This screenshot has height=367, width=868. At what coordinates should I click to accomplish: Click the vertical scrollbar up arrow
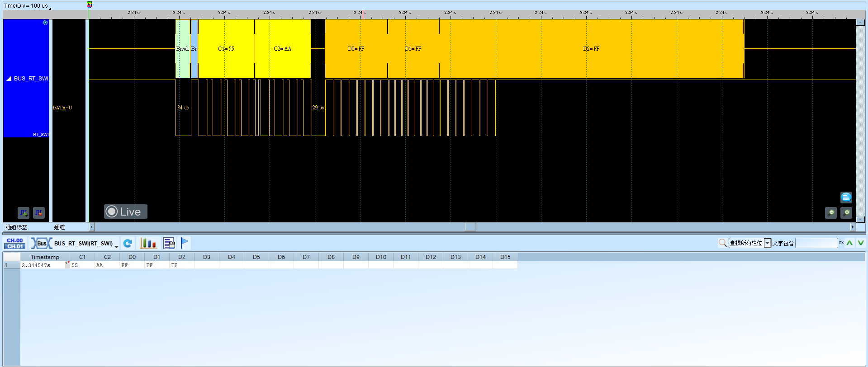860,22
